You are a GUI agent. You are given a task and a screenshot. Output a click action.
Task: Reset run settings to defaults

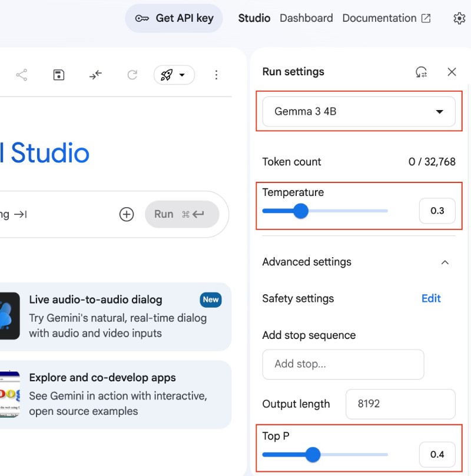(420, 72)
